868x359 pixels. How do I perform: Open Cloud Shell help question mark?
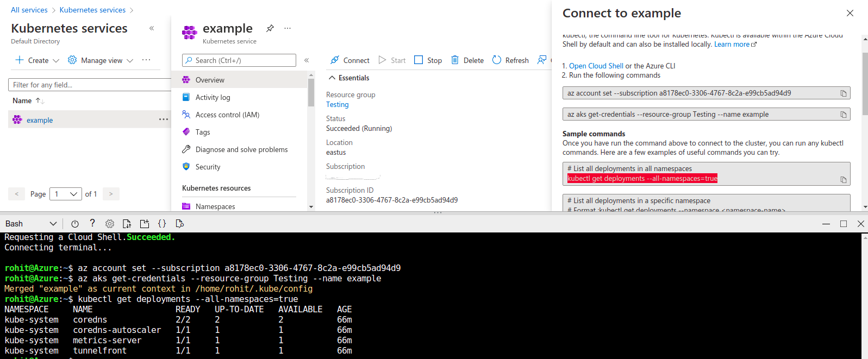(92, 223)
